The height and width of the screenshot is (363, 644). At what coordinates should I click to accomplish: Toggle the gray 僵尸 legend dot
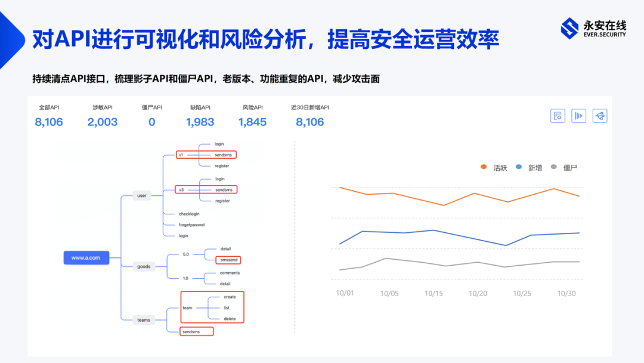(553, 167)
